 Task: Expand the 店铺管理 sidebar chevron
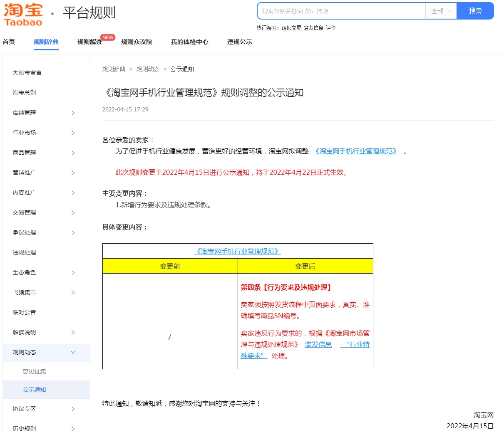(x=73, y=113)
